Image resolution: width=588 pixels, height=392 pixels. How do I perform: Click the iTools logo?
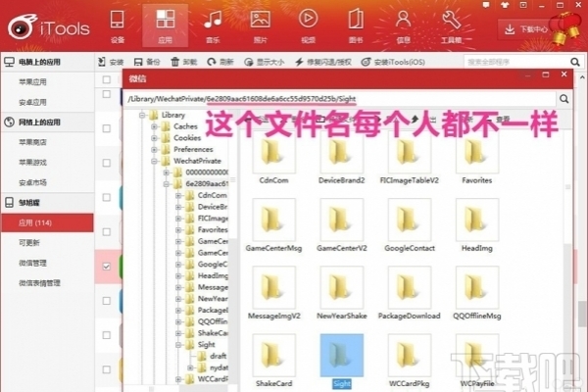(x=49, y=27)
